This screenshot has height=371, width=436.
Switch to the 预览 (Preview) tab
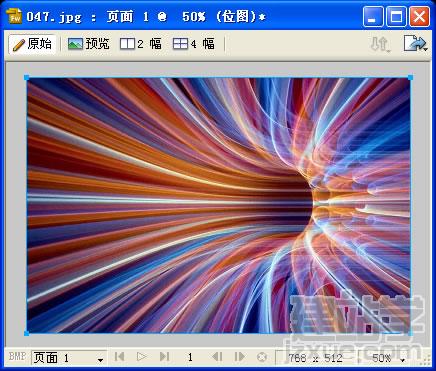[88, 44]
